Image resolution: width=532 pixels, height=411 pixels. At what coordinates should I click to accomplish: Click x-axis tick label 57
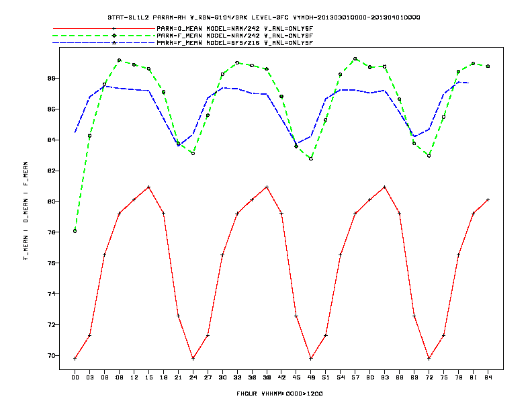[x=355, y=377]
